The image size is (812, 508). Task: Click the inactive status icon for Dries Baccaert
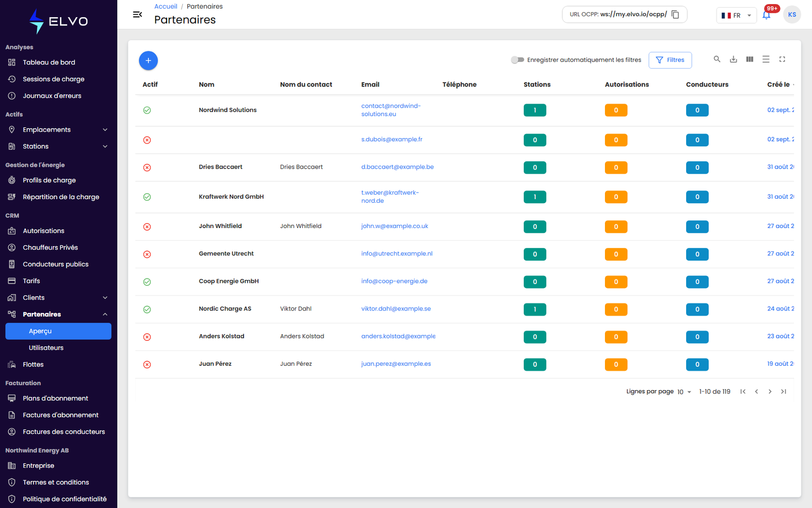[x=147, y=168]
